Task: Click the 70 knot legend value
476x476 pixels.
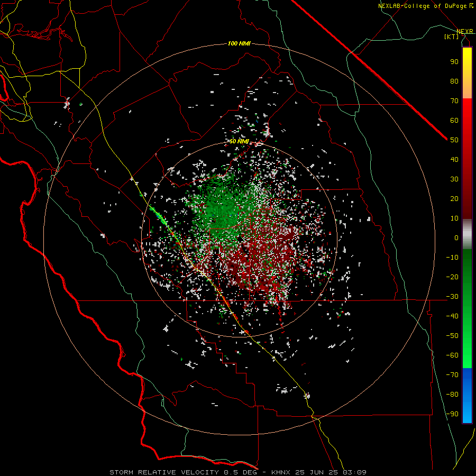Action: point(454,101)
